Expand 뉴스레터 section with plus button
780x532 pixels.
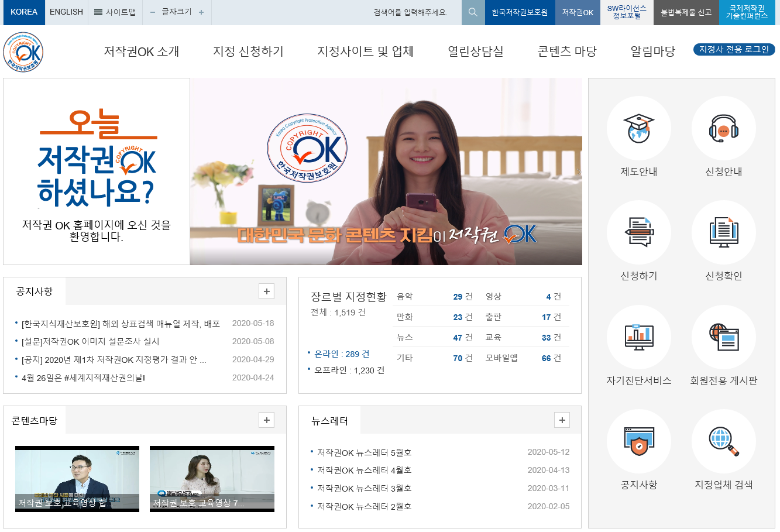pos(562,420)
